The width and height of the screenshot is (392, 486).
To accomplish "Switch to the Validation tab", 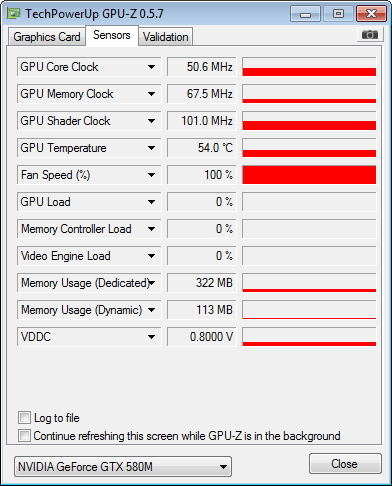I will tap(166, 37).
